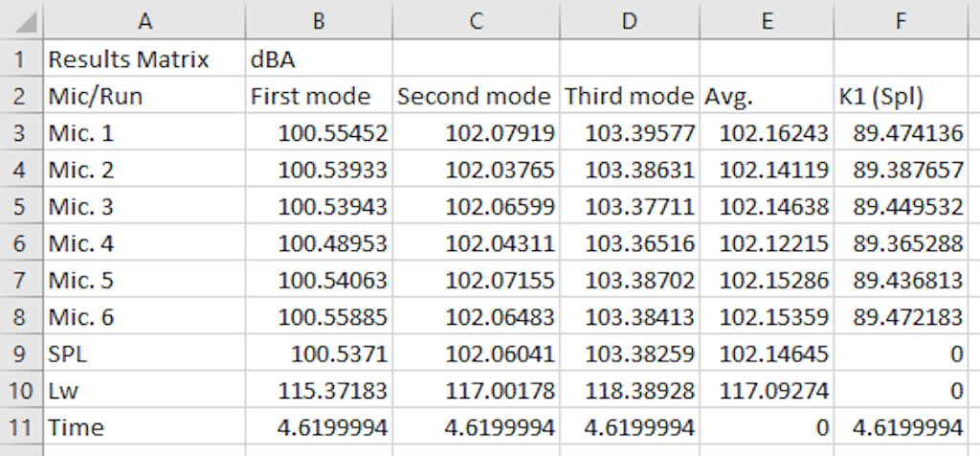Select column C header
Viewport: 980px width, 456px height.
[x=477, y=21]
